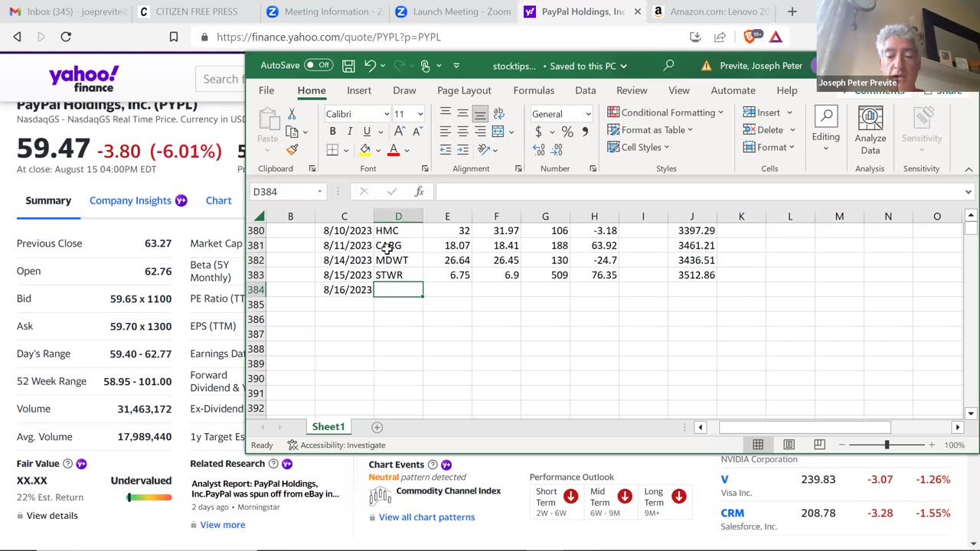980x551 pixels.
Task: Toggle Center horizontal alignment
Action: pyautogui.click(x=462, y=132)
